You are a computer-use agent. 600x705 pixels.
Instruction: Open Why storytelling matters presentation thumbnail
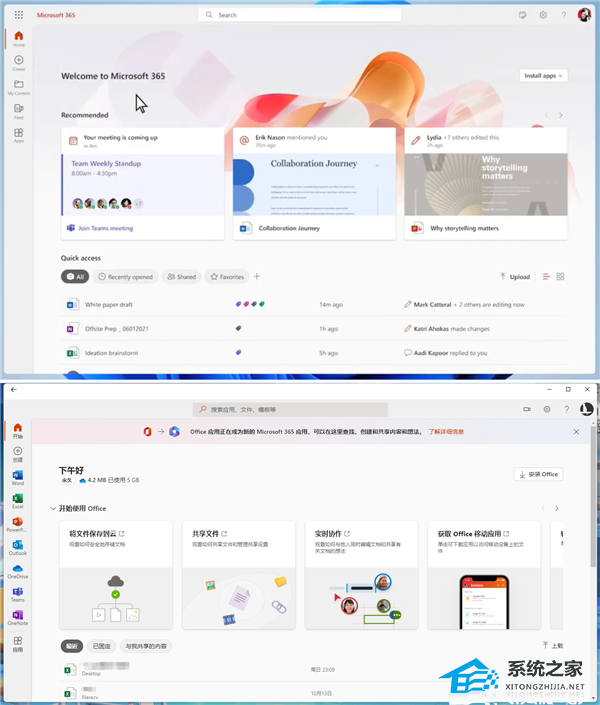click(486, 185)
